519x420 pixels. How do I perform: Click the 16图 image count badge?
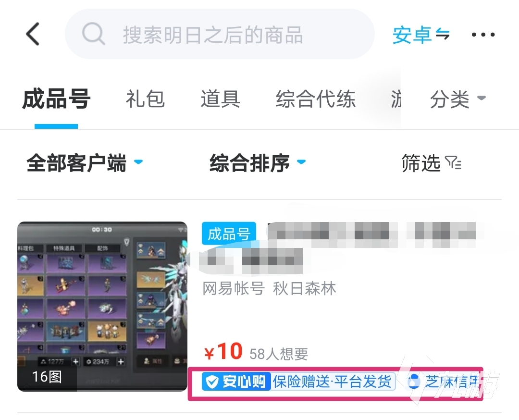pos(47,377)
